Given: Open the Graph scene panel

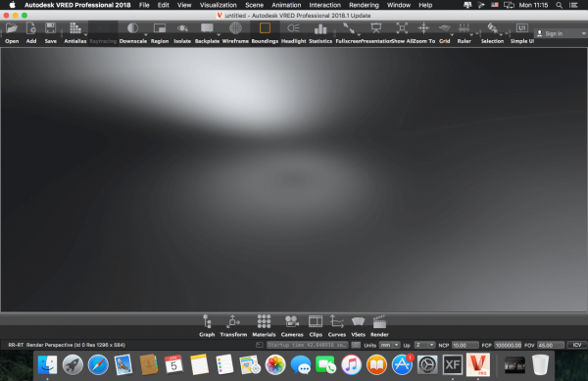Looking at the screenshot, I should pos(207,326).
